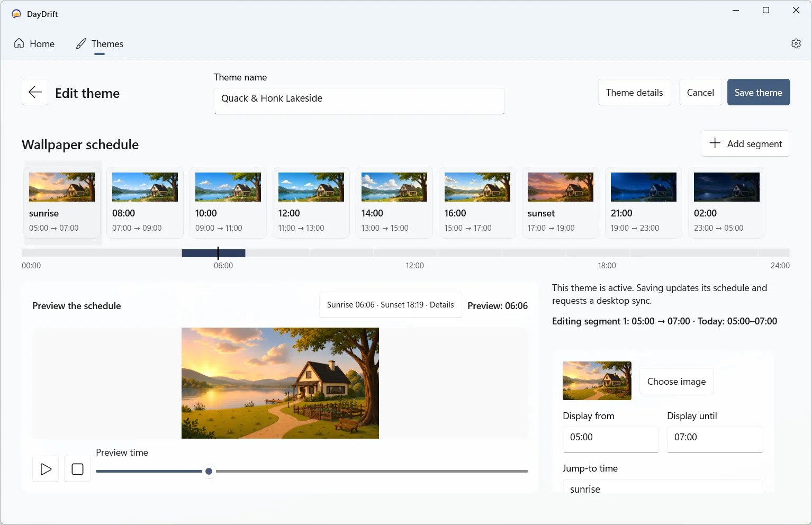This screenshot has width=812, height=525.
Task: Choose image for the segment
Action: click(676, 382)
